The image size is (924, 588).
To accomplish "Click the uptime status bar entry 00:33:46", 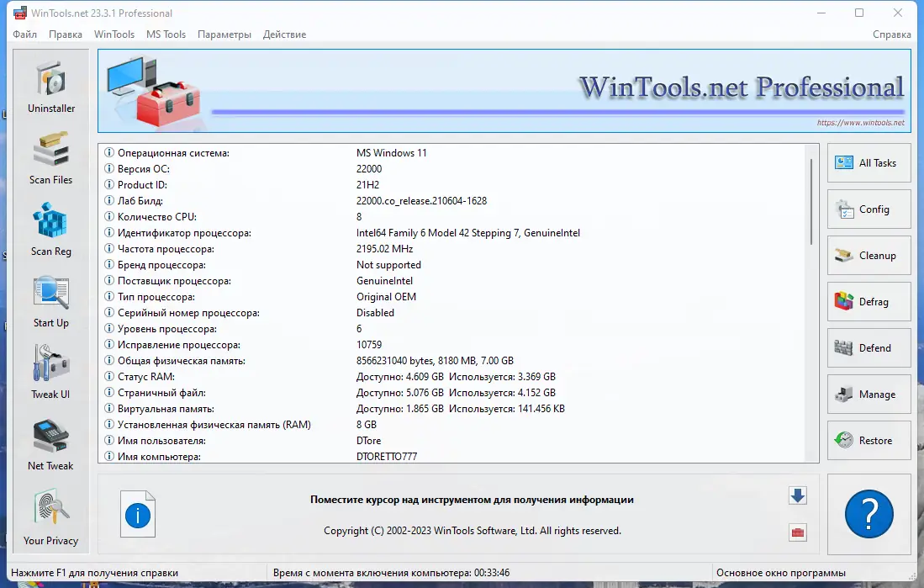I will [391, 573].
